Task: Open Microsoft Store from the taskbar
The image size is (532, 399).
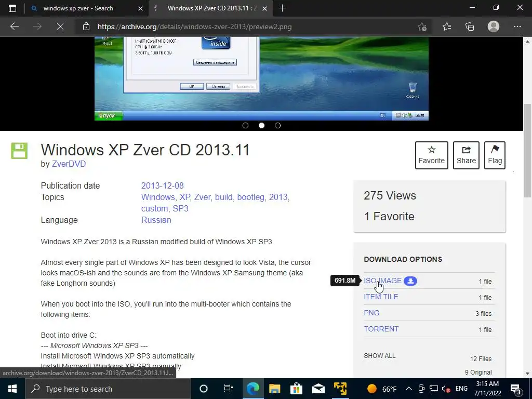Action: pos(296,389)
